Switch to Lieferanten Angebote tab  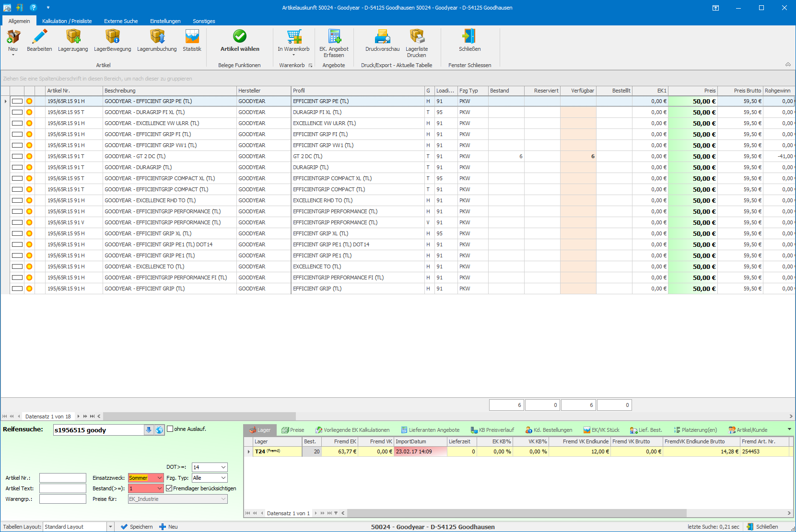coord(431,430)
